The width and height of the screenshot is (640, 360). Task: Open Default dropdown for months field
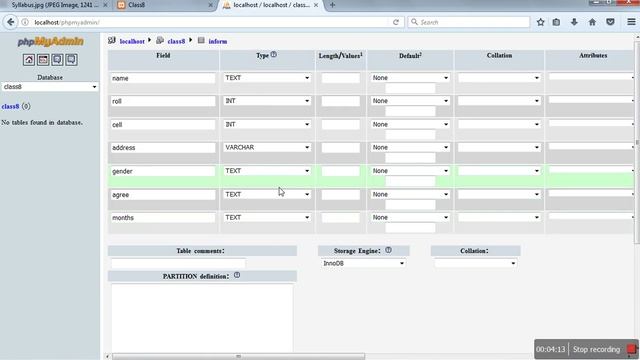pos(410,218)
